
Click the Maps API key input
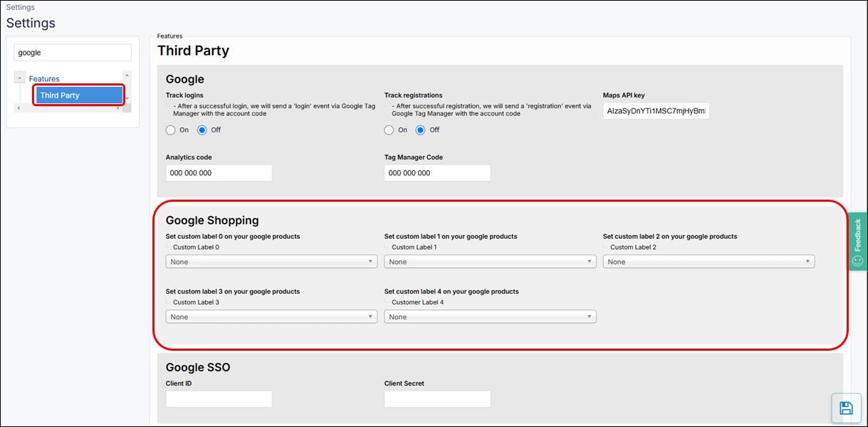pyautogui.click(x=655, y=110)
